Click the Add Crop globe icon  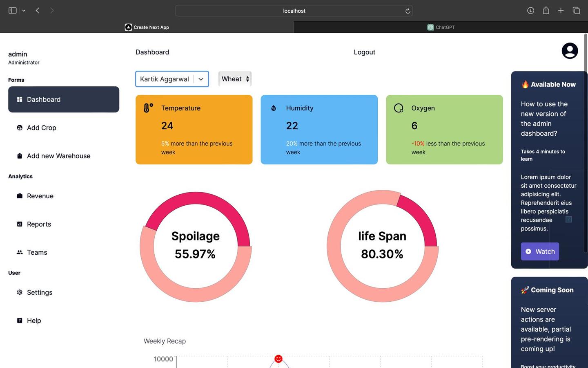tap(20, 128)
